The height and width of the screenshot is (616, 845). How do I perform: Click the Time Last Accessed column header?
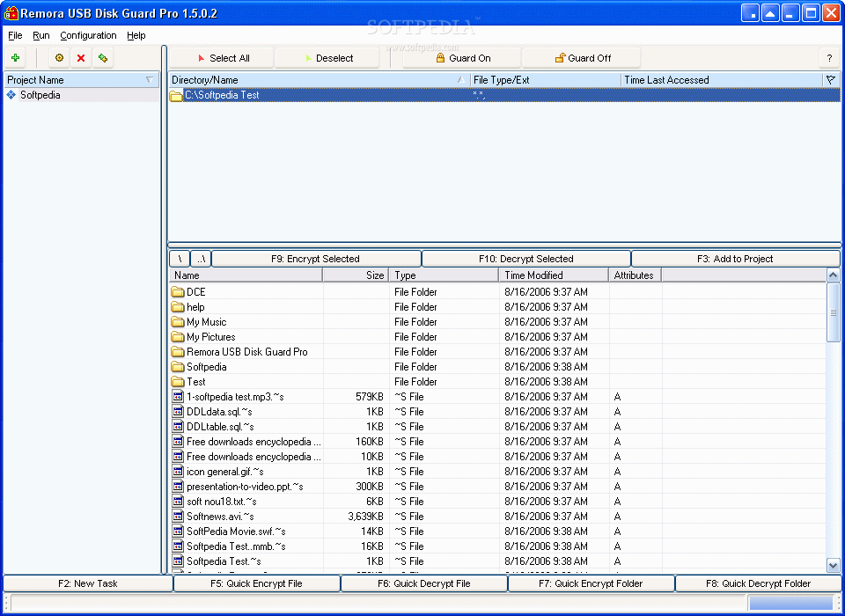click(722, 80)
